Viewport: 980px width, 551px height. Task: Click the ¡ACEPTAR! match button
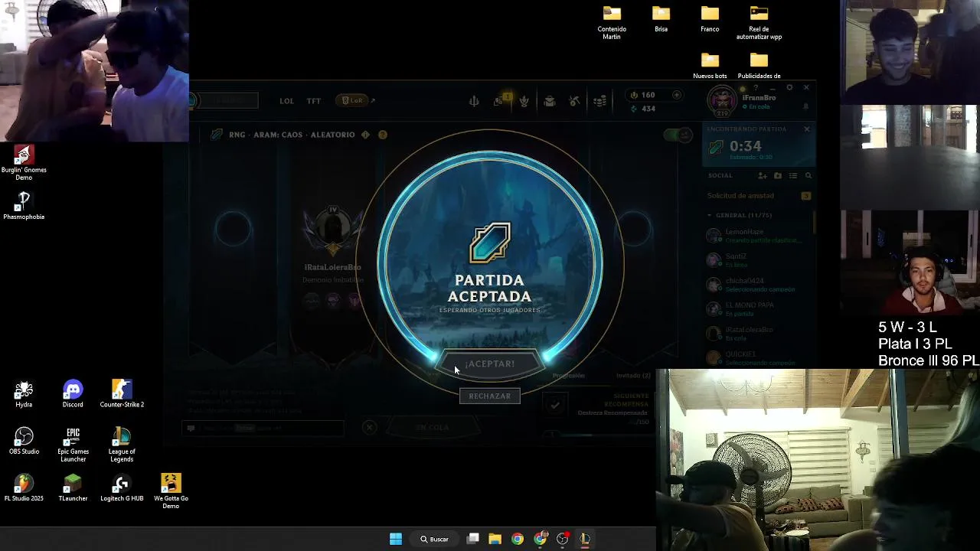[x=490, y=364]
